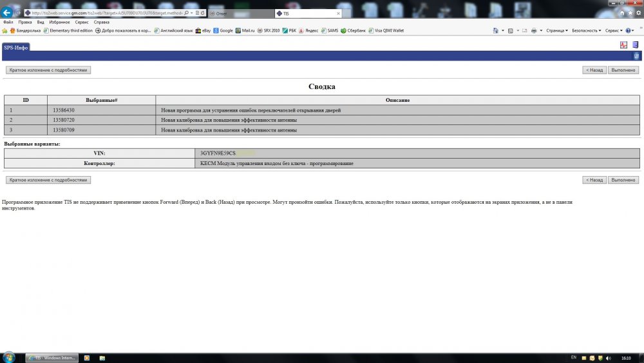This screenshot has width=644, height=363.
Task: Open the IE home page icon
Action: pos(621,13)
